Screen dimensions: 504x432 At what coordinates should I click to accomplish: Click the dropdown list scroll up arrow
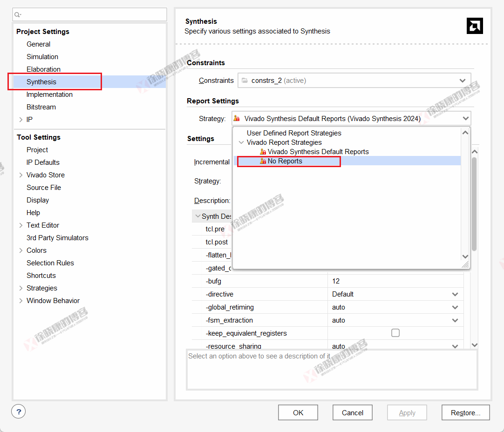click(x=465, y=132)
